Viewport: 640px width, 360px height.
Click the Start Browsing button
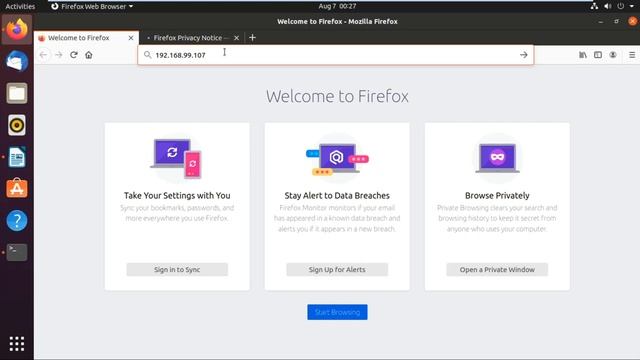click(337, 312)
